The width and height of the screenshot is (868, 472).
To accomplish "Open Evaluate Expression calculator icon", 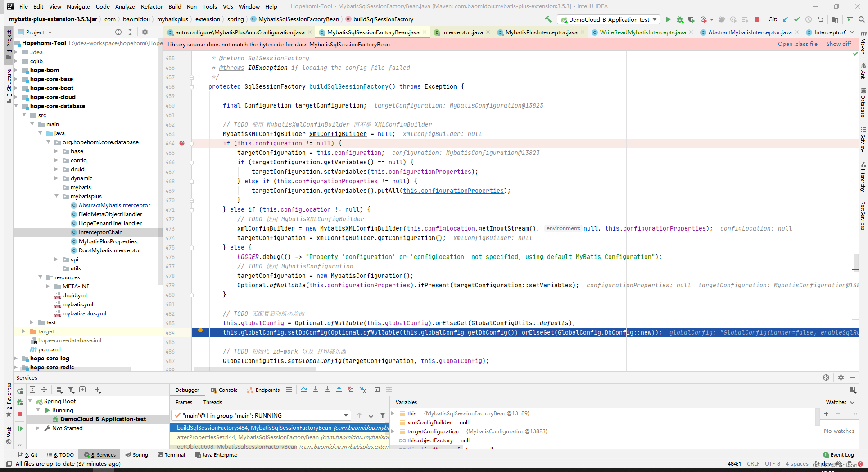I will coord(377,390).
